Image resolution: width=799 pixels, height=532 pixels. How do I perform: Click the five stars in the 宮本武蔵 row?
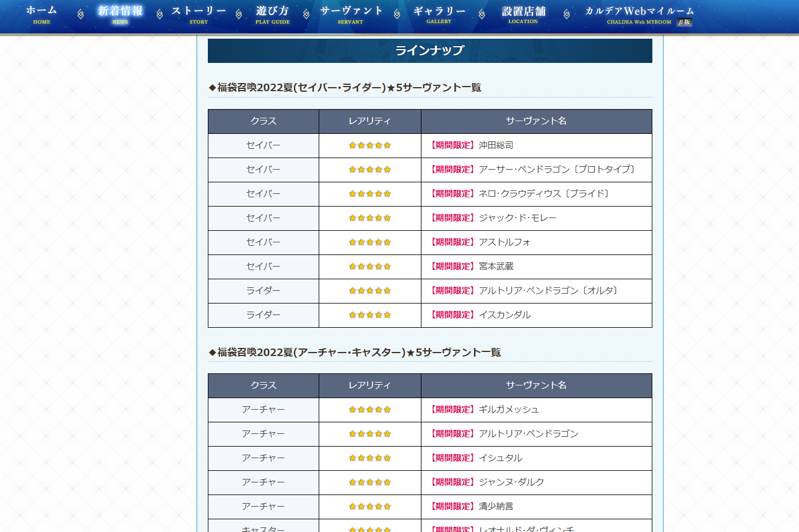[x=369, y=267]
